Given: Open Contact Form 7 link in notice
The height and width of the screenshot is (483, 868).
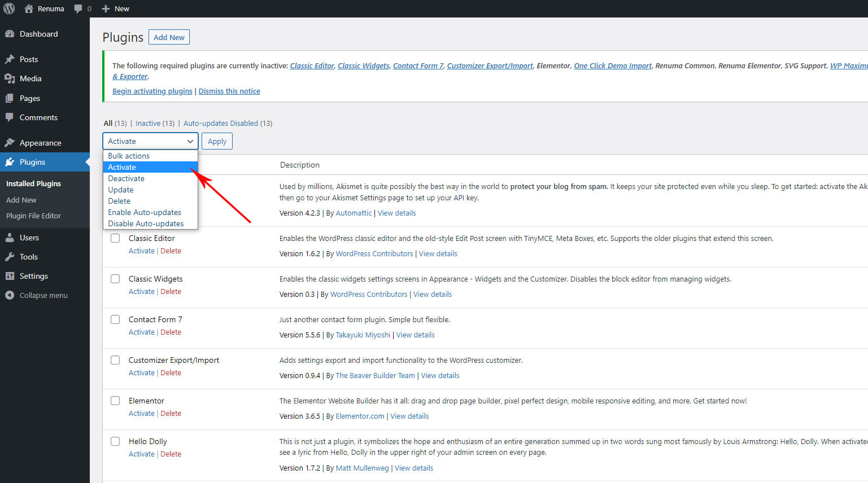Looking at the screenshot, I should pyautogui.click(x=418, y=65).
